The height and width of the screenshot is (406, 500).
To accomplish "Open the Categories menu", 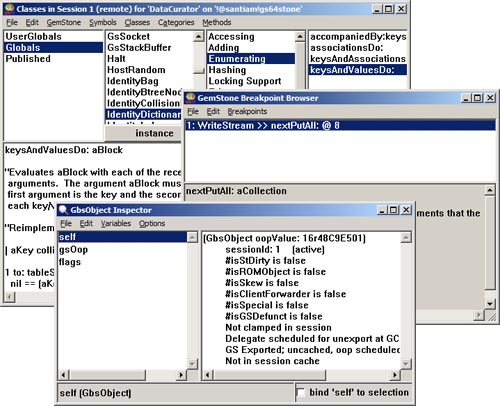I will [x=176, y=22].
